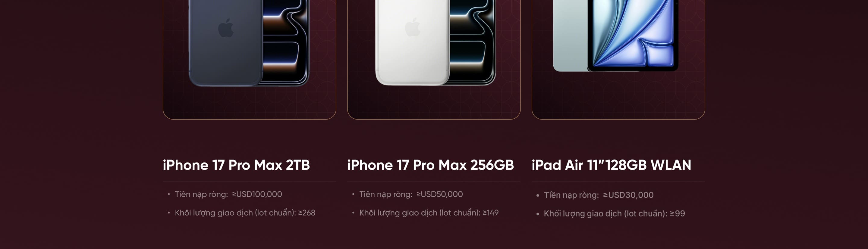868x249 pixels.
Task: Click the card frame below the iPad image
Action: point(618,98)
